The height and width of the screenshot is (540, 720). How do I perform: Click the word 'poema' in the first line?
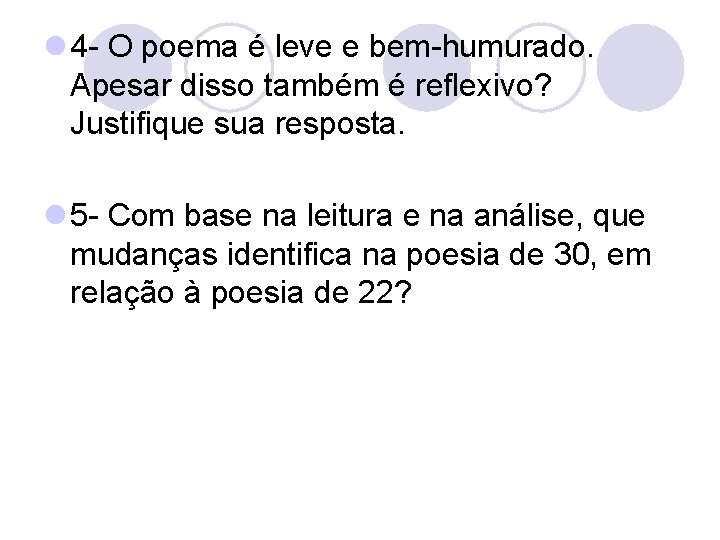pos(189,49)
